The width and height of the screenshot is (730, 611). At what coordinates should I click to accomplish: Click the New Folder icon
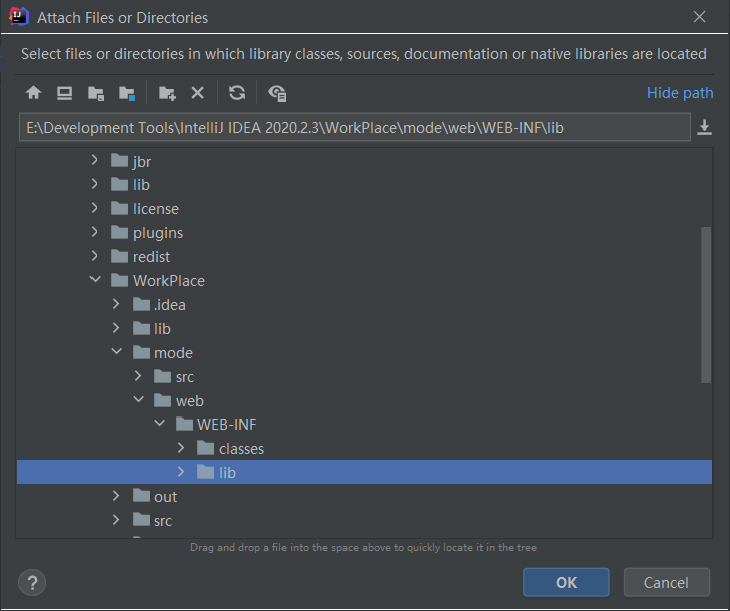(x=167, y=93)
